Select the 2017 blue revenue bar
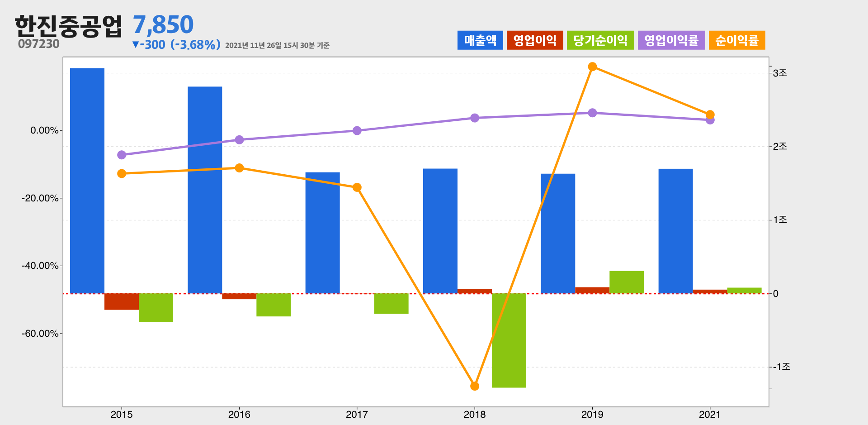The width and height of the screenshot is (868, 425). [x=322, y=233]
